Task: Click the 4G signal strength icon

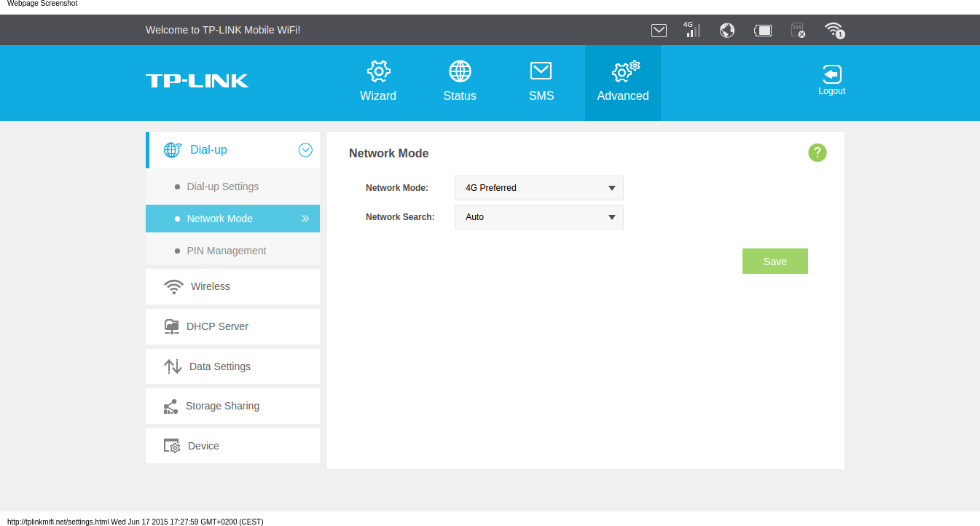Action: pos(691,30)
